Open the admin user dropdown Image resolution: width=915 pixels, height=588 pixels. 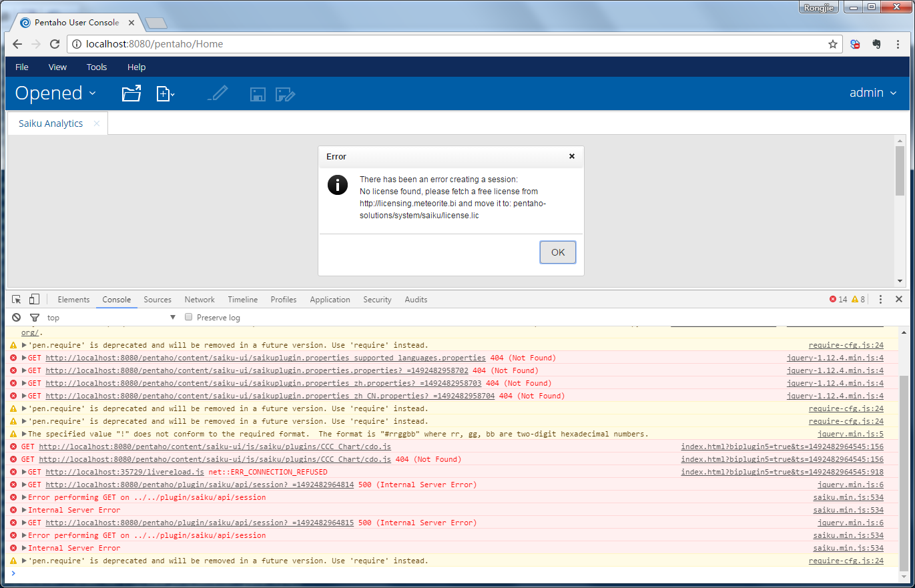(872, 93)
